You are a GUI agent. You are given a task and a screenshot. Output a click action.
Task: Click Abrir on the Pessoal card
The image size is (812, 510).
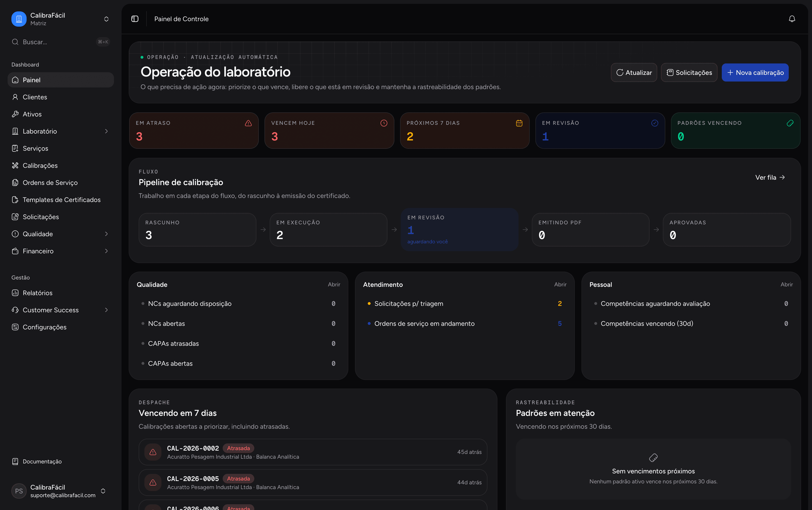pyautogui.click(x=787, y=285)
